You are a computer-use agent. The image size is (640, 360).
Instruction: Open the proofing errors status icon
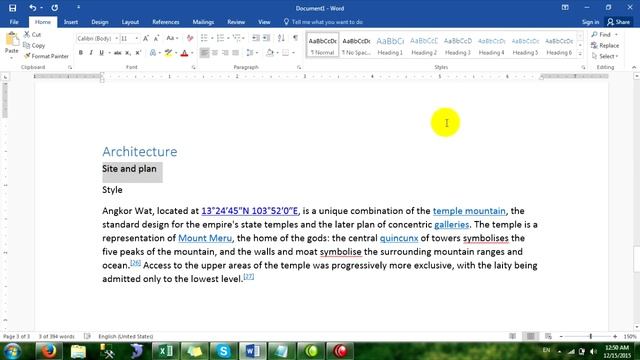87,336
